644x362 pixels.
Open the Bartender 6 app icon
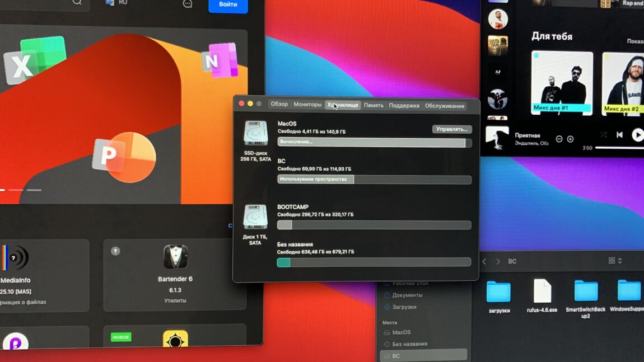[175, 257]
